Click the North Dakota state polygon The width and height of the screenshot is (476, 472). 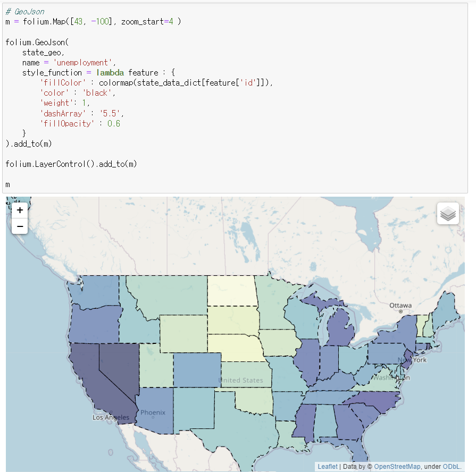pos(232,291)
